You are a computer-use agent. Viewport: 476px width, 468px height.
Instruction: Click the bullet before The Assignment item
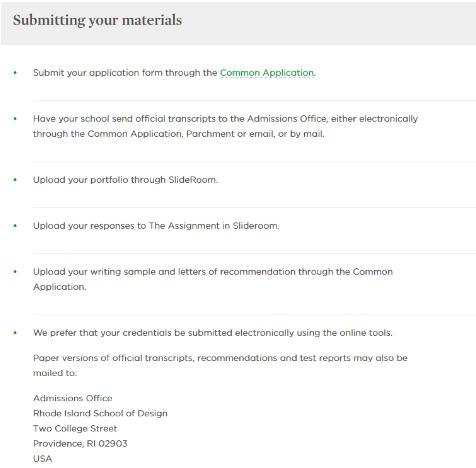click(x=15, y=226)
